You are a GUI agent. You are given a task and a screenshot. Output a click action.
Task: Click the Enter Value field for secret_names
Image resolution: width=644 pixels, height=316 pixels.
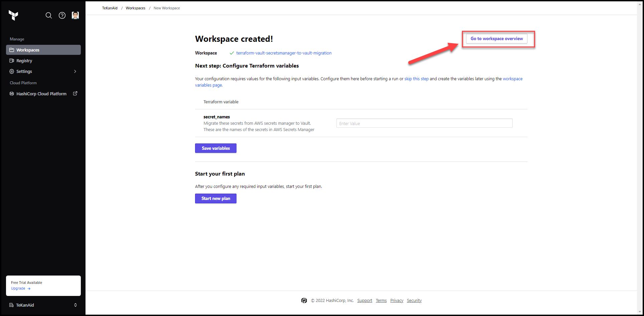[x=424, y=123]
